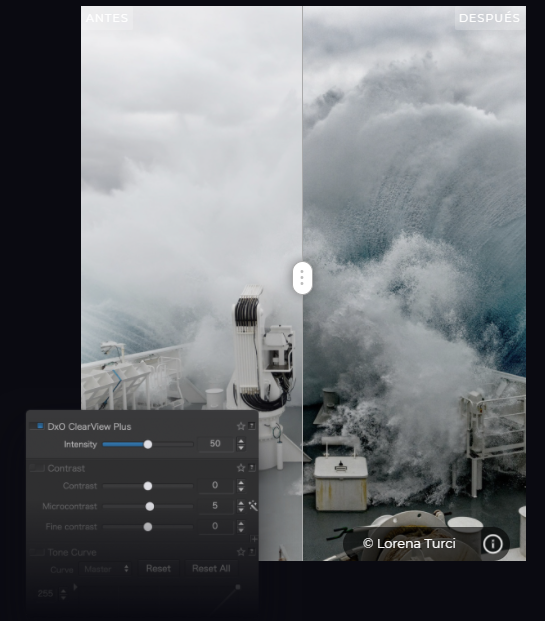545x621 pixels.
Task: Open help for DxO ClearView Plus
Action: (x=252, y=426)
